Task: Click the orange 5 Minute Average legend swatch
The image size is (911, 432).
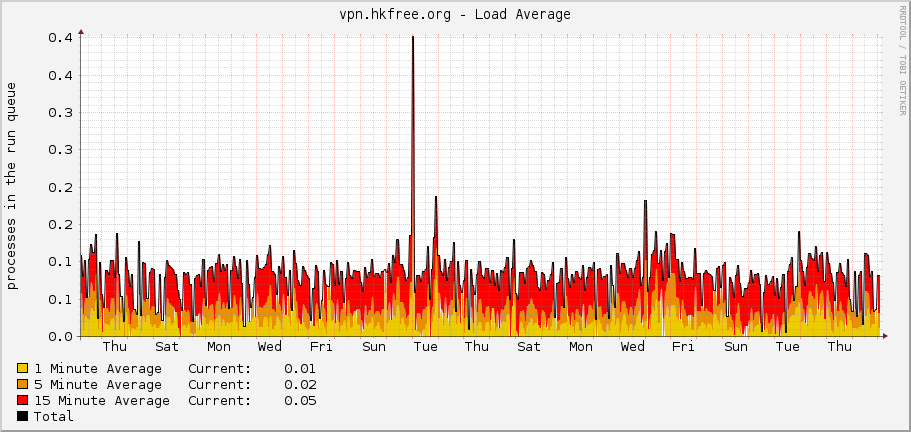Action: (x=23, y=384)
